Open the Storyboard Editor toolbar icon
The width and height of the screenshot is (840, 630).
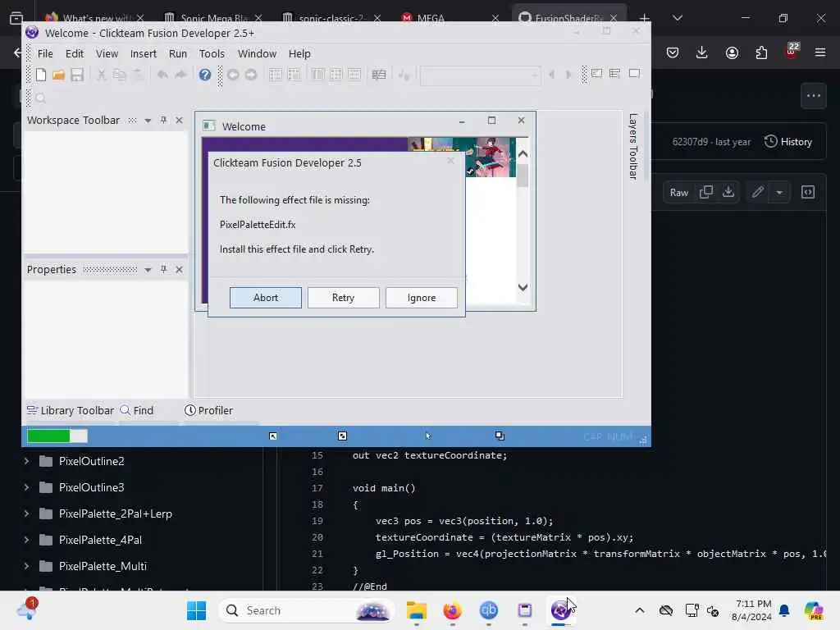point(276,75)
